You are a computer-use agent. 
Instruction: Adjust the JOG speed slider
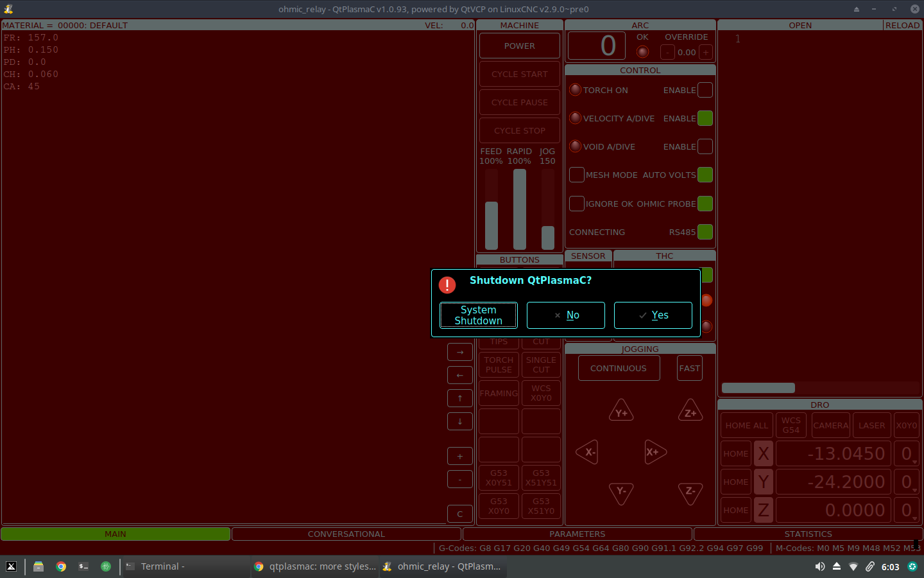pos(548,209)
